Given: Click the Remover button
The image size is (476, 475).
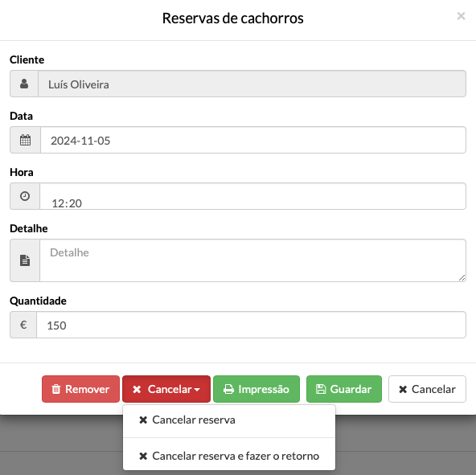Looking at the screenshot, I should click(80, 389).
